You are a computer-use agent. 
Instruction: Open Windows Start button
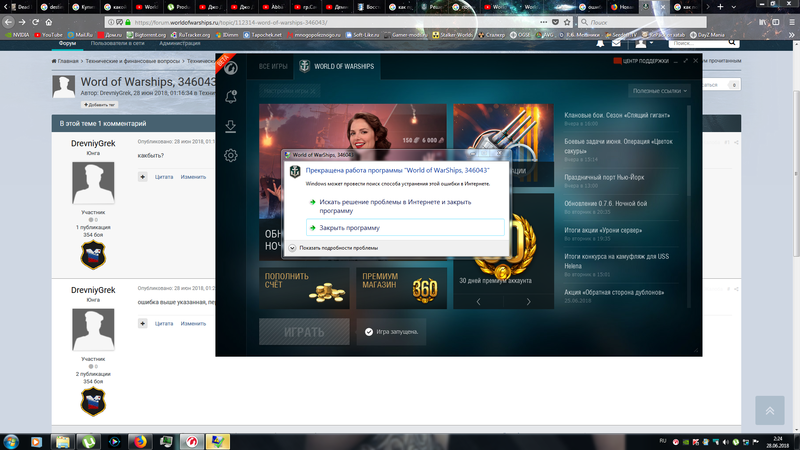(11, 441)
